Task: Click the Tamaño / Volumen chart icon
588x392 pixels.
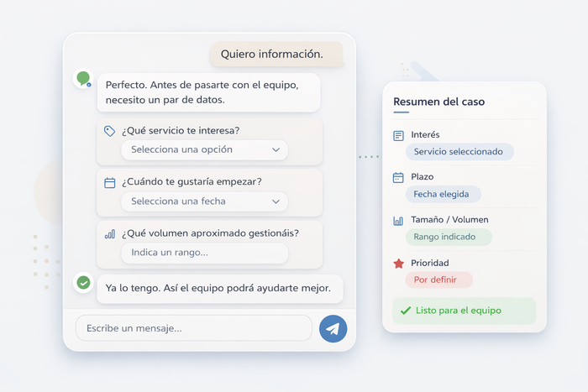Action: click(398, 221)
